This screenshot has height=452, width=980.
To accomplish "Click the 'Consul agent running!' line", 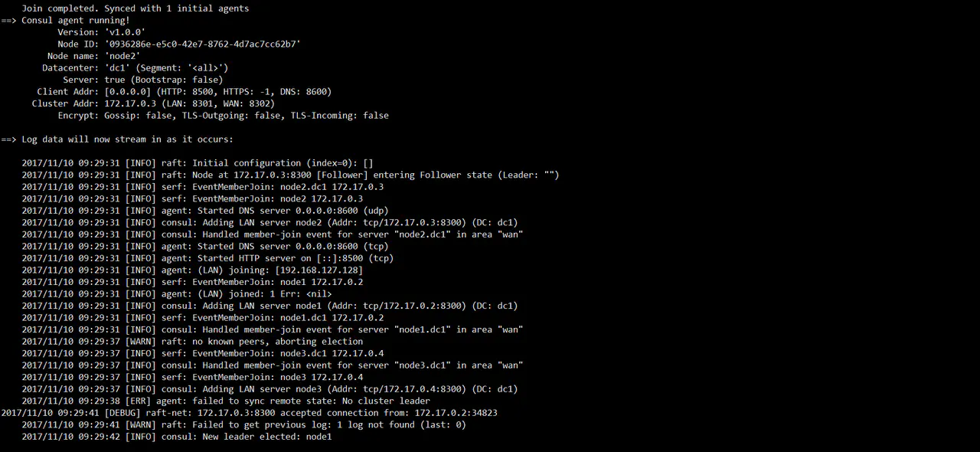I will point(65,21).
